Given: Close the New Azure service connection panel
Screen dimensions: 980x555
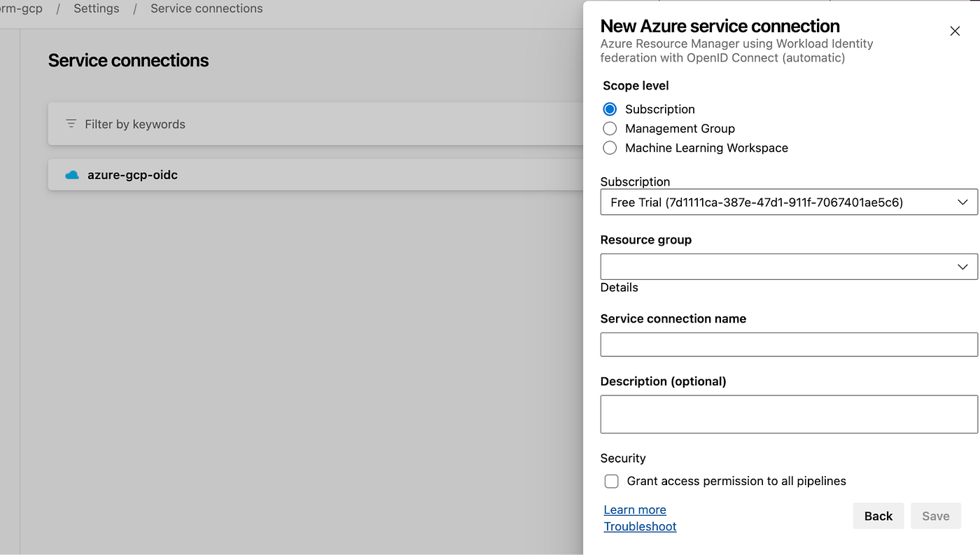Looking at the screenshot, I should 955,31.
